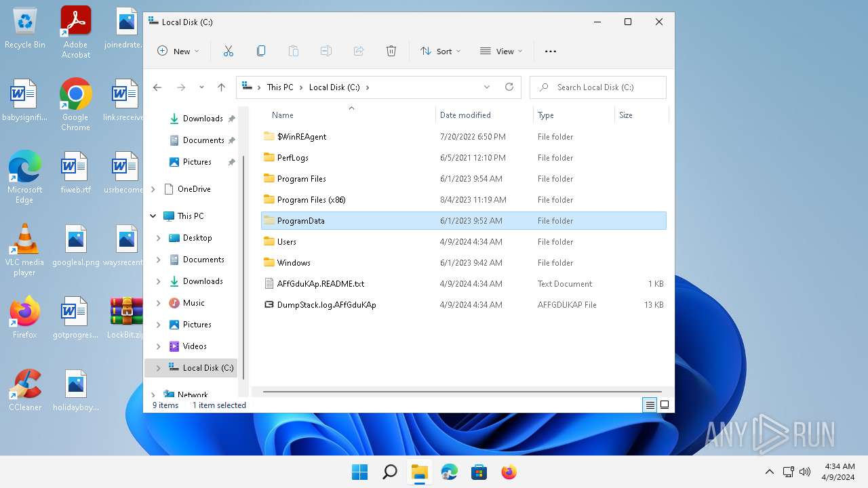The height and width of the screenshot is (488, 868).
Task: Click Local Disk (C:) breadcrumb segment
Action: coord(334,87)
